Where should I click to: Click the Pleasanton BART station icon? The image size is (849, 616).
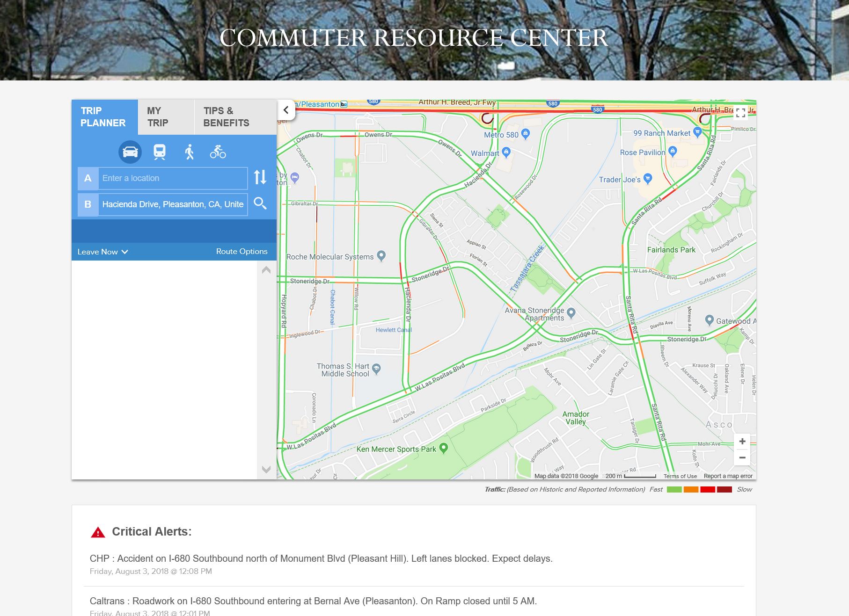pos(344,104)
